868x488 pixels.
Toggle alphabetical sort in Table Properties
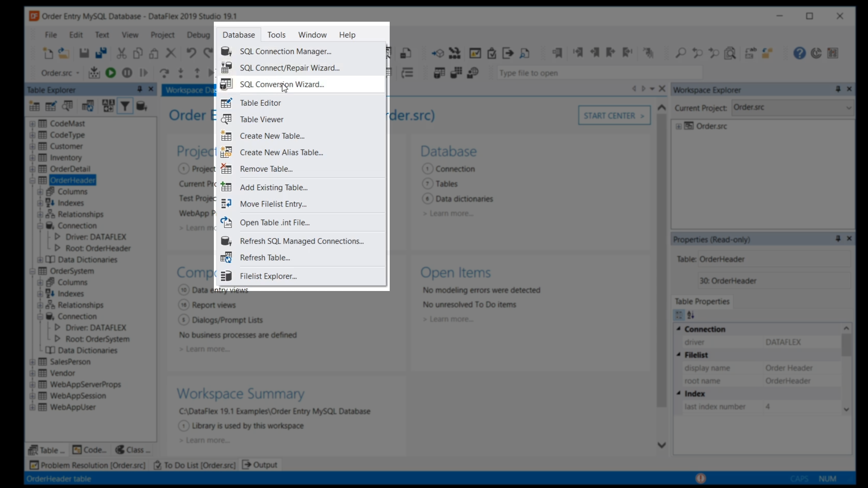[x=691, y=315]
